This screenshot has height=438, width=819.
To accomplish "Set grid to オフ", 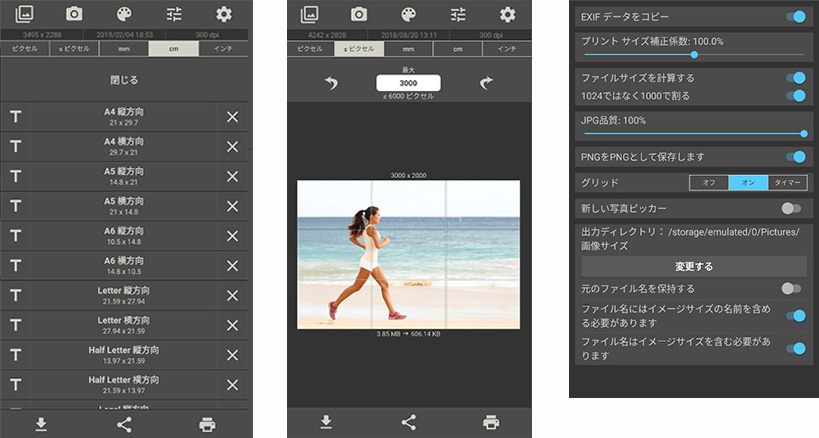I will [x=709, y=182].
